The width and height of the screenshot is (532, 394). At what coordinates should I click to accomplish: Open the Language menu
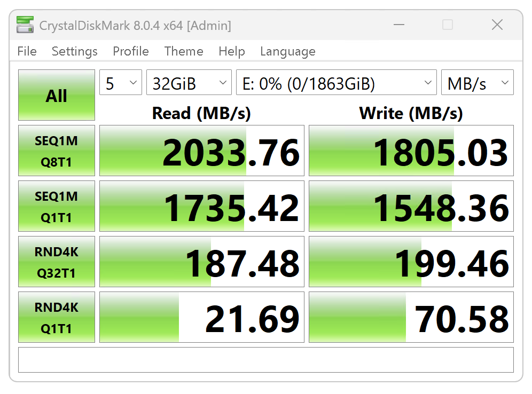point(287,51)
